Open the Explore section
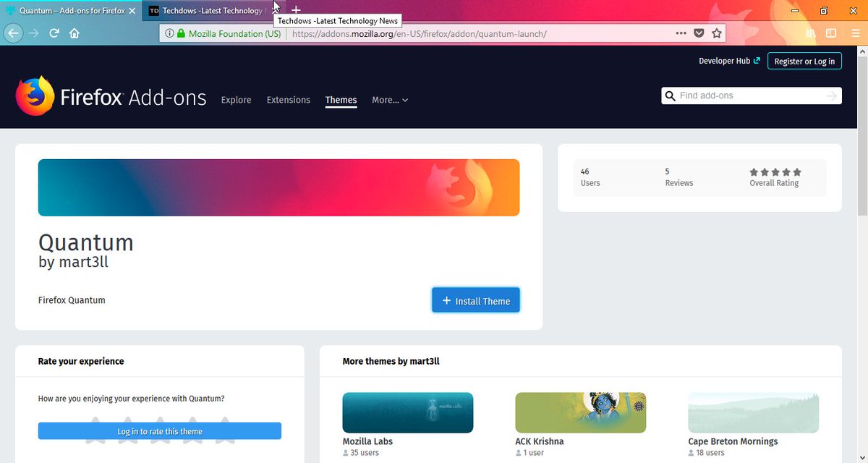Screen dimensions: 868x463 click(236, 100)
